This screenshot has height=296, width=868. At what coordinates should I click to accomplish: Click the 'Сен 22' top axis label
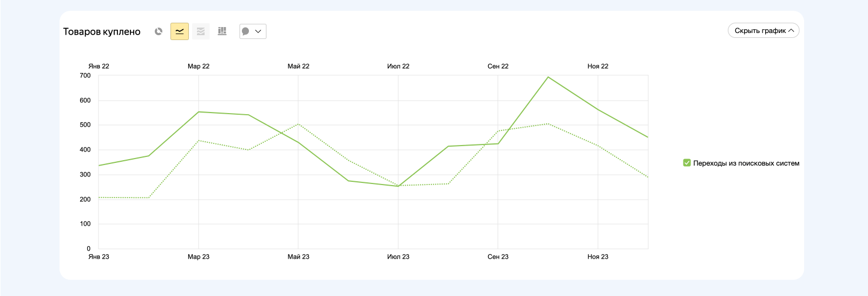(x=498, y=67)
